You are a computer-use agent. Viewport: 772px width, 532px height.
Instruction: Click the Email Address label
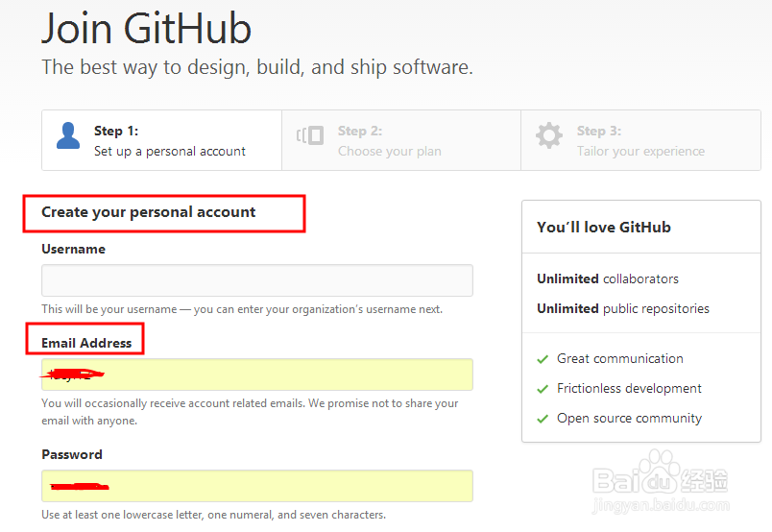(x=86, y=343)
